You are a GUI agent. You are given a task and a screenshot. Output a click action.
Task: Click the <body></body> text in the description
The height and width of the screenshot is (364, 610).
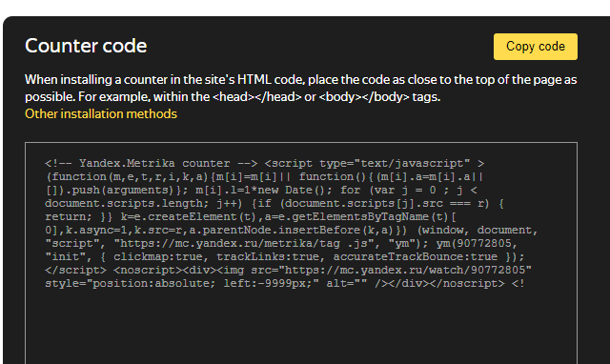[x=364, y=97]
